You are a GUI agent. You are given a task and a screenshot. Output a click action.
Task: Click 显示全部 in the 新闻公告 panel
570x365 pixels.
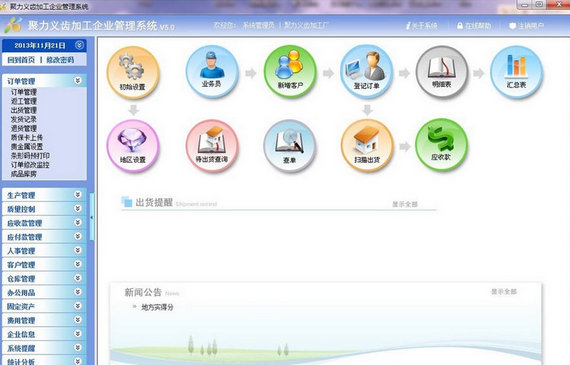pyautogui.click(x=504, y=292)
